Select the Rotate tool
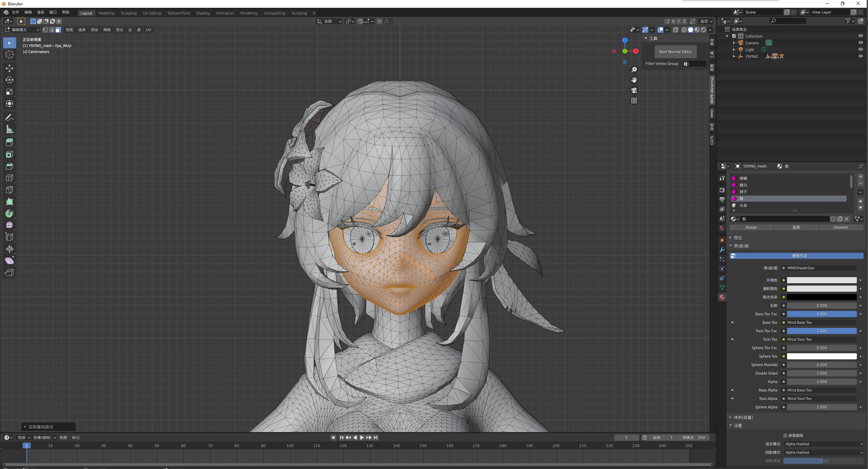Viewport: 868px width, 469px height. 9,80
